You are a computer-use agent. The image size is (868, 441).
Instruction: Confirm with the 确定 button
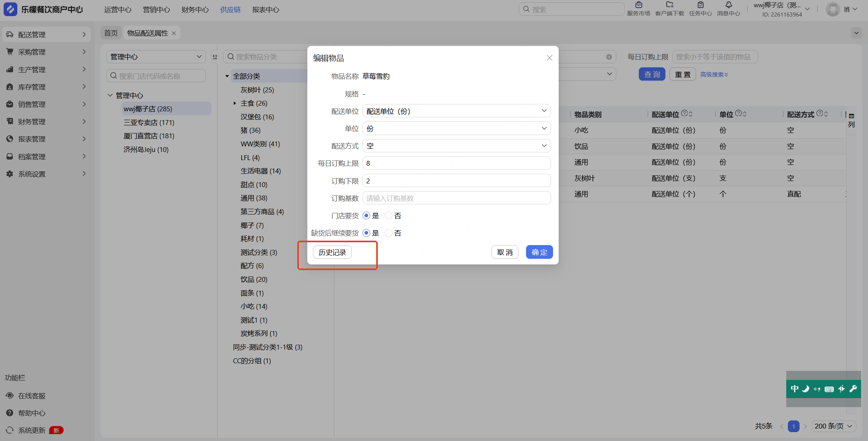click(539, 252)
